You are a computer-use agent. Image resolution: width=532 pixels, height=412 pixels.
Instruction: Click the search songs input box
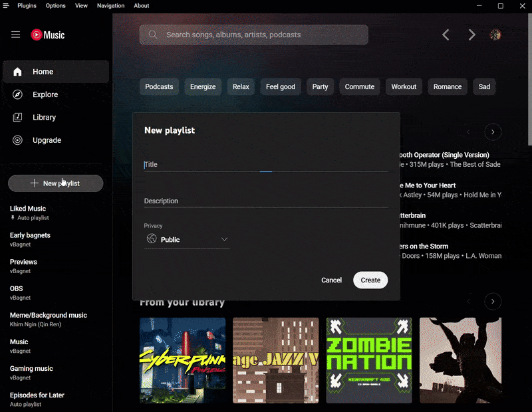254,35
